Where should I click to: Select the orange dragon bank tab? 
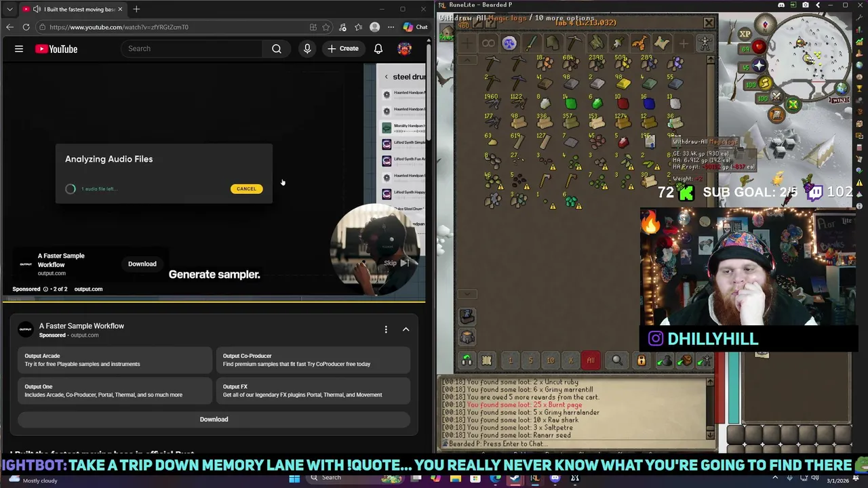click(x=639, y=43)
